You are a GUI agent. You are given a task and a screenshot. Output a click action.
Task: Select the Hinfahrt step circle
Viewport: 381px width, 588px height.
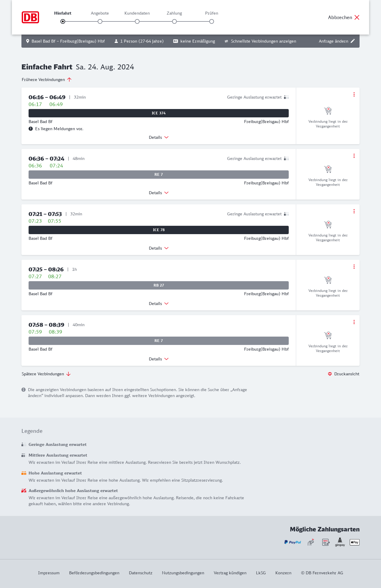point(63,21)
